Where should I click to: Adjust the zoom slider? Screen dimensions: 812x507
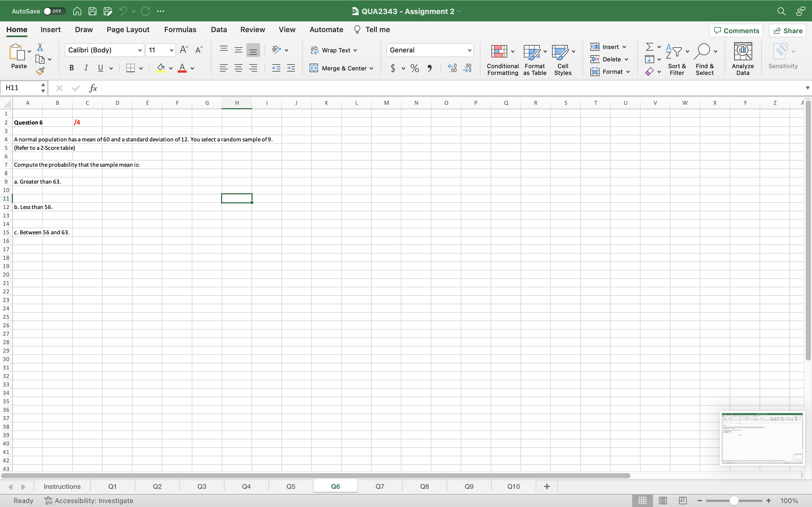(734, 500)
